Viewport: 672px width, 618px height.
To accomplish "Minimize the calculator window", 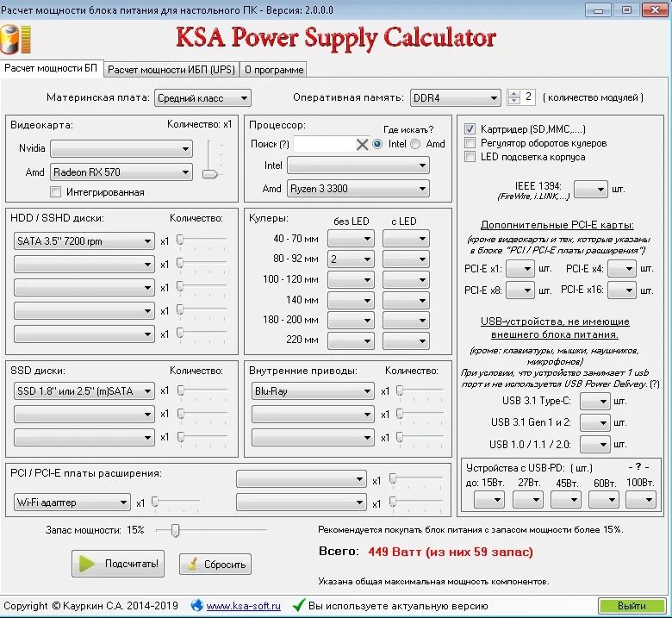I will pos(598,9).
